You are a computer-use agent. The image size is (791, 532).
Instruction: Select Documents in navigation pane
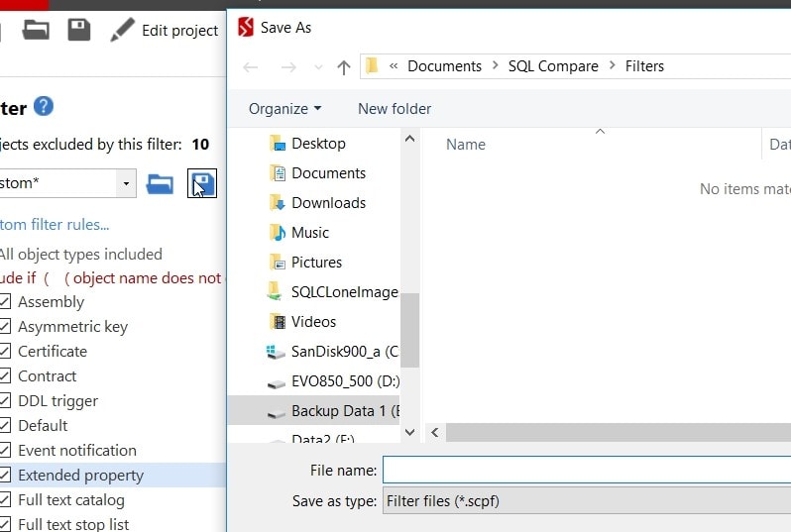click(328, 173)
